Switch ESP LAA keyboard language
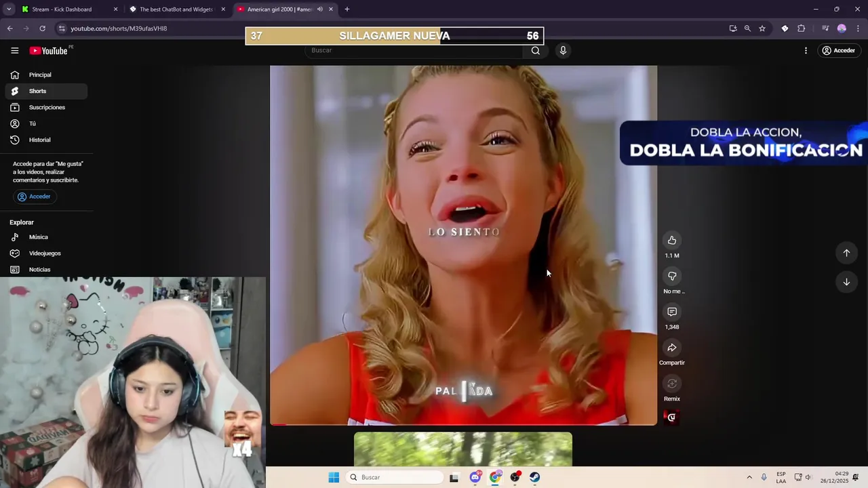 pyautogui.click(x=781, y=477)
